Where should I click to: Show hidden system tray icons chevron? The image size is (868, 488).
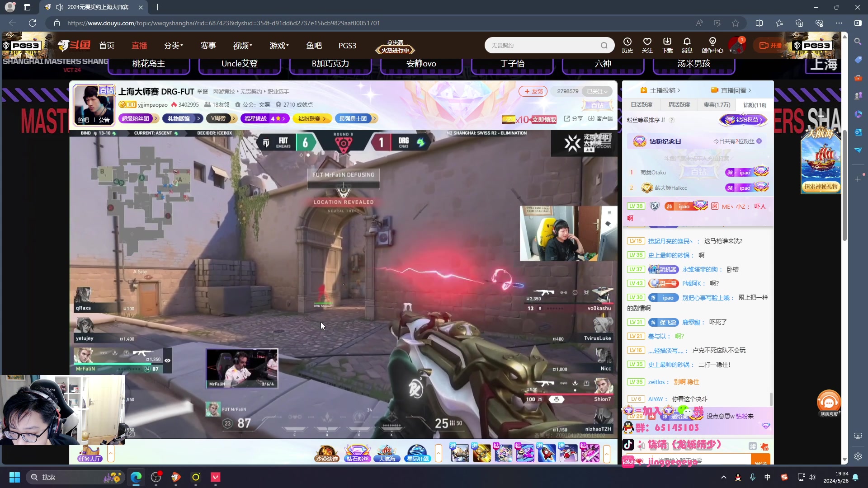[723, 477]
